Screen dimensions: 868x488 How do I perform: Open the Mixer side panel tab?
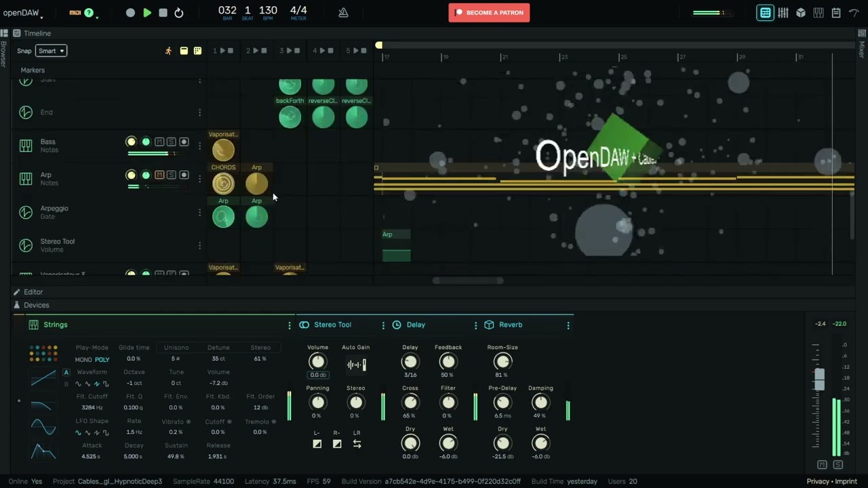click(862, 49)
